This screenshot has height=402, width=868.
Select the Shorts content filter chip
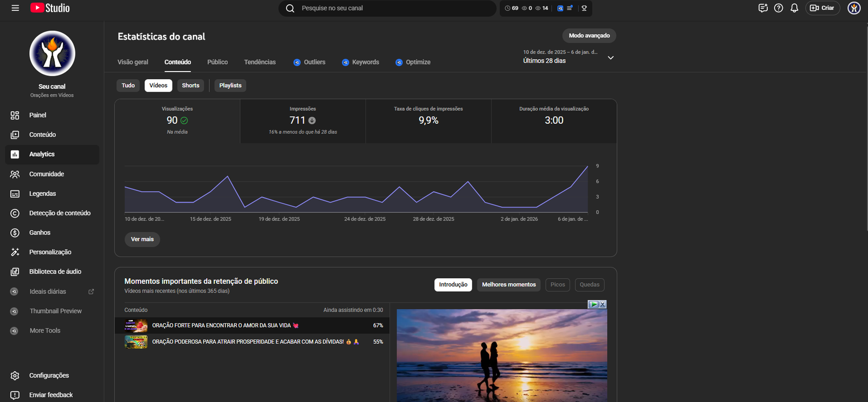[x=190, y=86]
